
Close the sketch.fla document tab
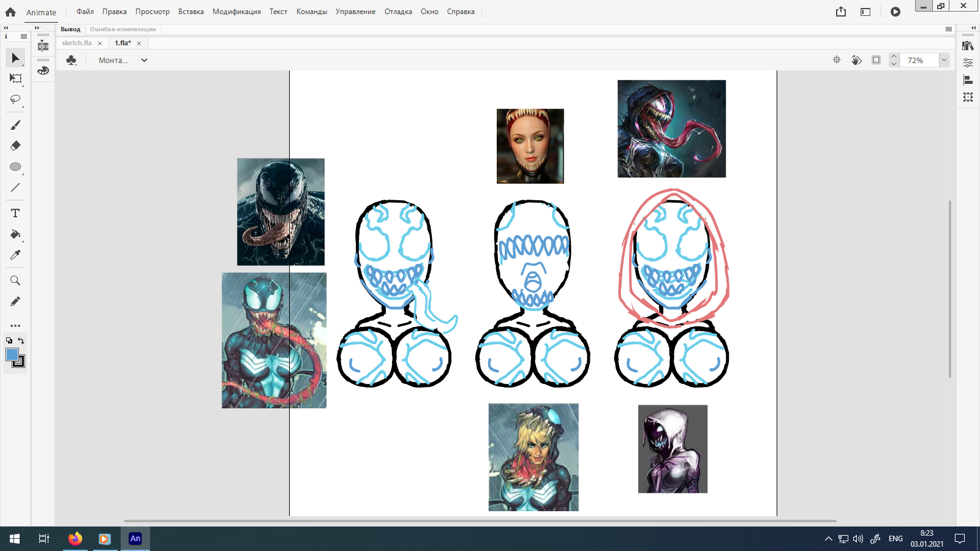(100, 43)
